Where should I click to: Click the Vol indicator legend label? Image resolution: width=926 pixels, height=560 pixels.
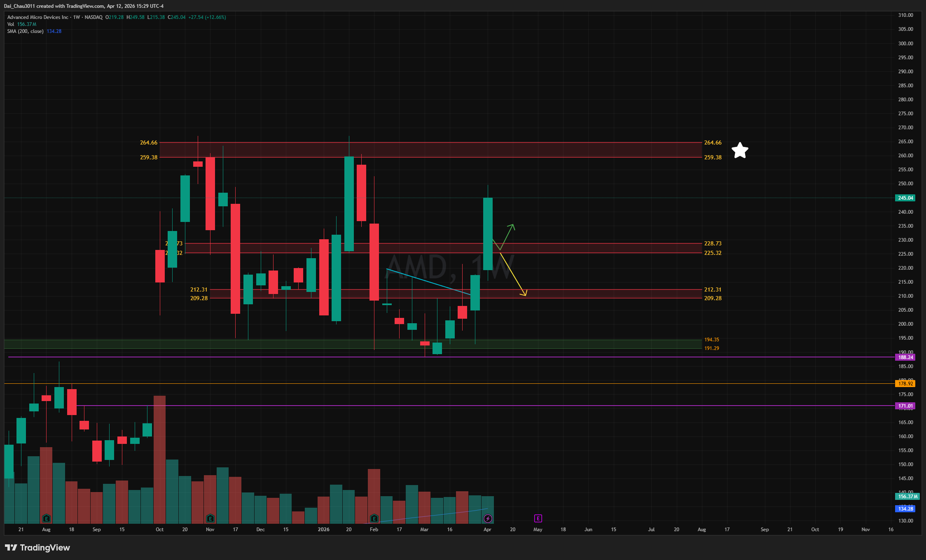tap(11, 24)
